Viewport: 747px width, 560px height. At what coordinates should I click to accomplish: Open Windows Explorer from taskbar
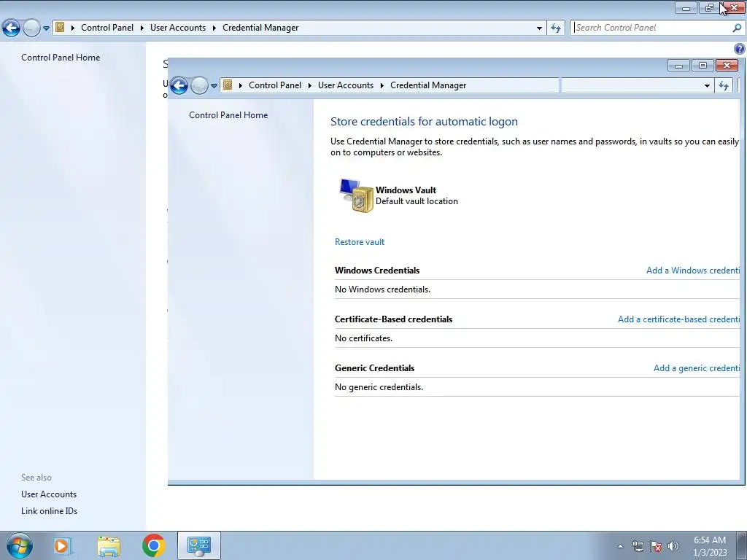coord(109,545)
